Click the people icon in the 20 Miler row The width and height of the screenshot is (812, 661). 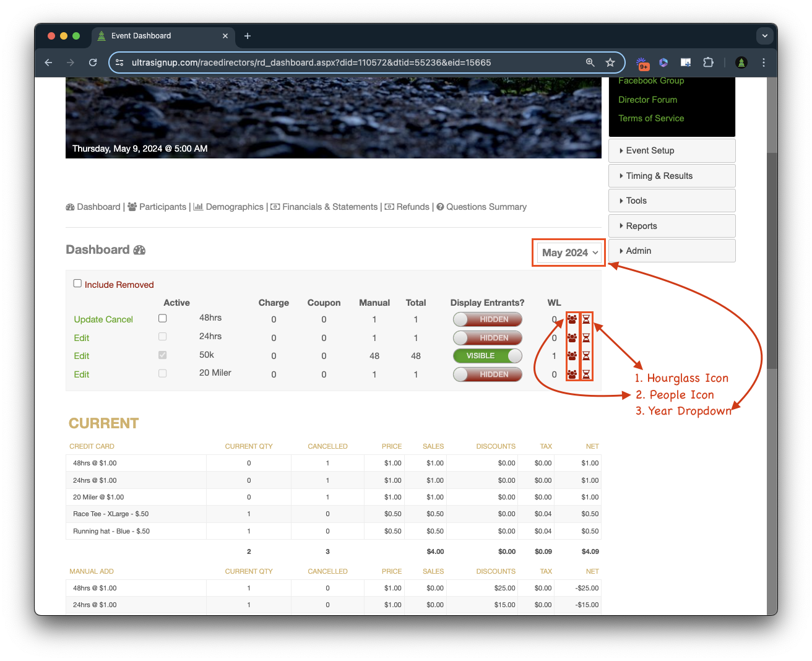[x=572, y=374]
